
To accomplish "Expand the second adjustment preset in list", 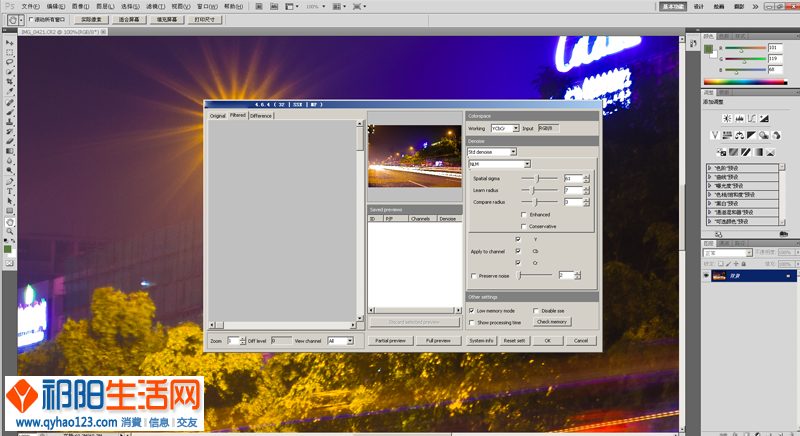I will (710, 177).
